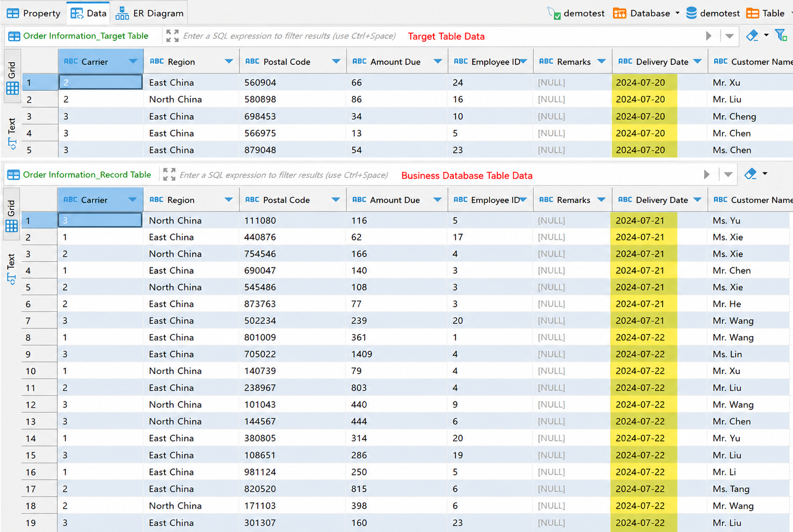This screenshot has width=793, height=532.
Task: Click the demotest database cylinder icon
Action: pos(691,13)
